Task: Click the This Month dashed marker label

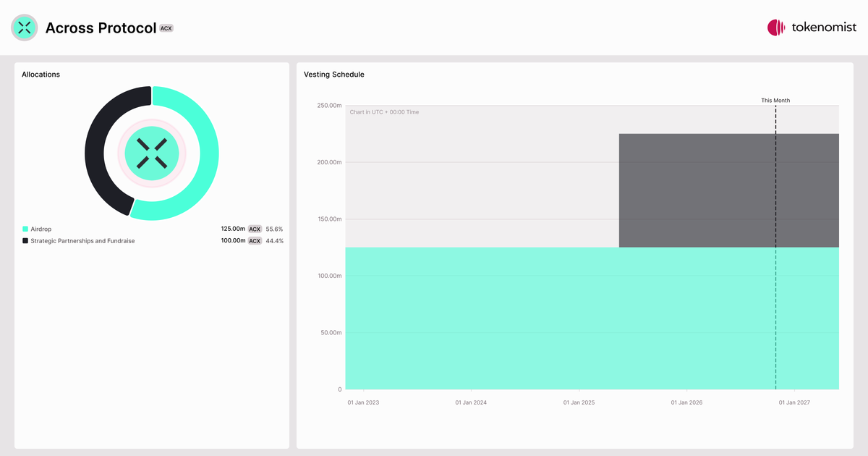Action: point(775,101)
